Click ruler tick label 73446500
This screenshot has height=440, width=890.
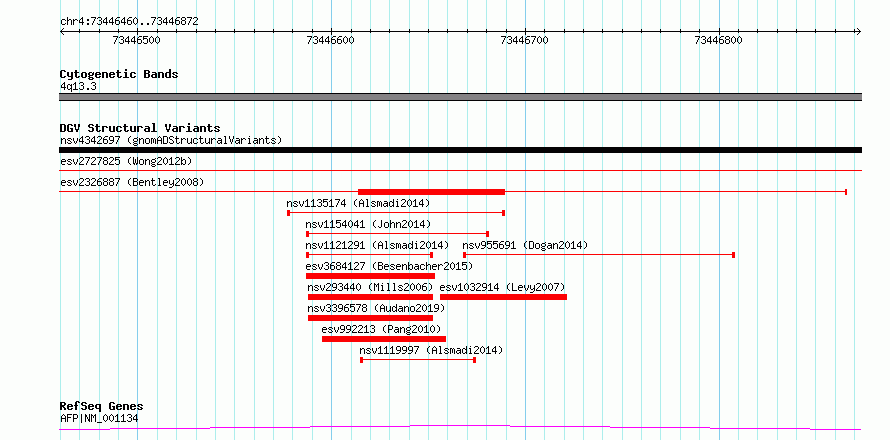tap(137, 40)
